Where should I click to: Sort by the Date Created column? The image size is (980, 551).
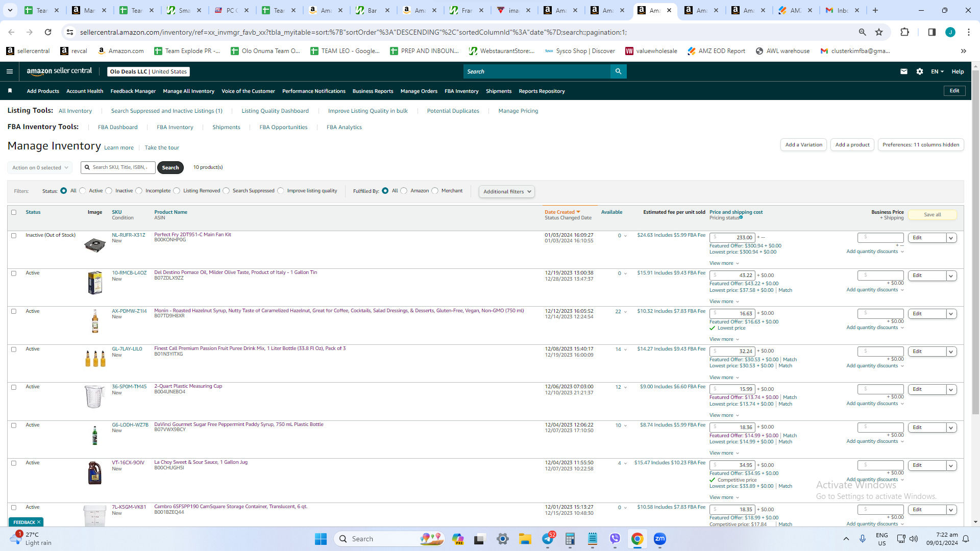[x=562, y=212]
